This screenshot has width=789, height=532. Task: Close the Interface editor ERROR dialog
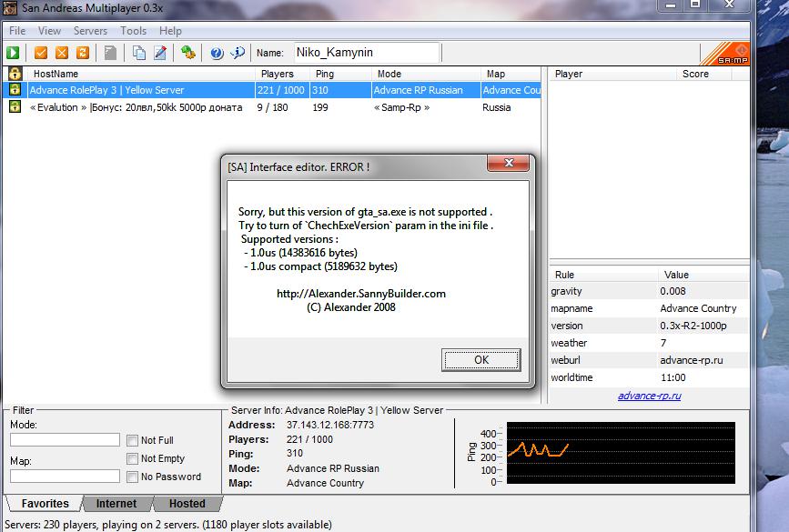[x=508, y=163]
